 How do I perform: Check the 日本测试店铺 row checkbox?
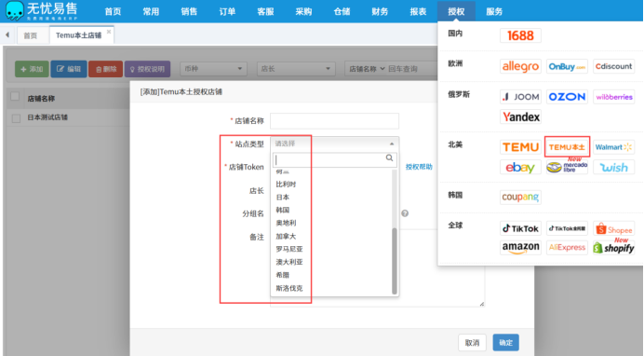(x=16, y=118)
